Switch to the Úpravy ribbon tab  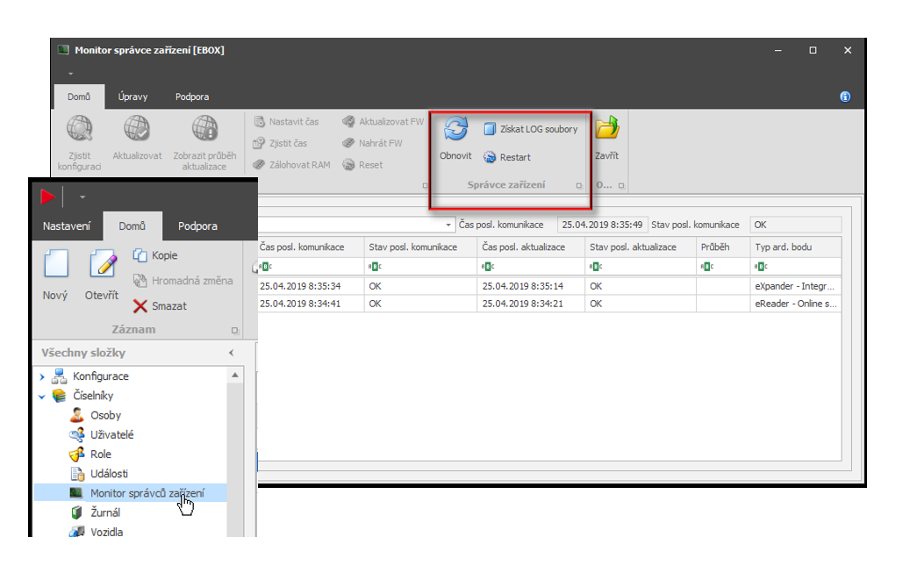tap(133, 97)
